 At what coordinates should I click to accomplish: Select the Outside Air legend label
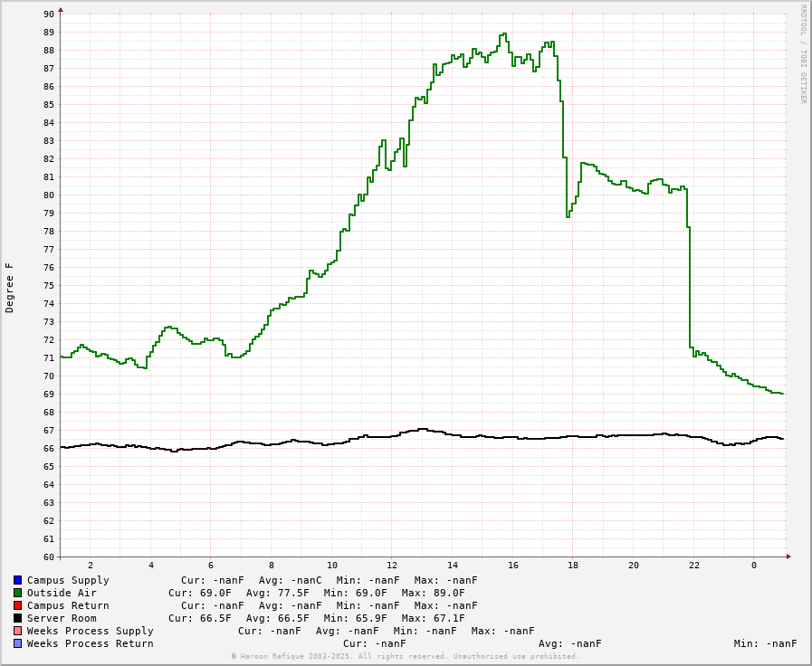click(x=62, y=593)
